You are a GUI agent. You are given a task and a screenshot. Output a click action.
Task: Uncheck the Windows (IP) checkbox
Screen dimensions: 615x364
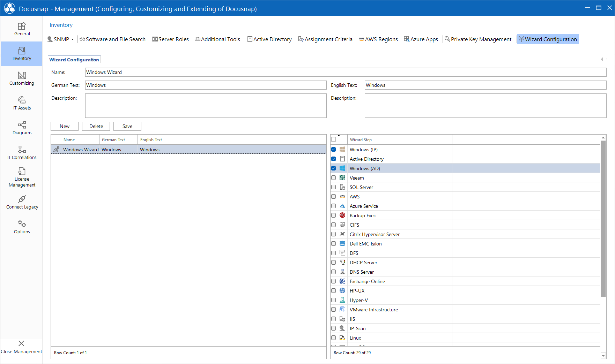pos(334,150)
